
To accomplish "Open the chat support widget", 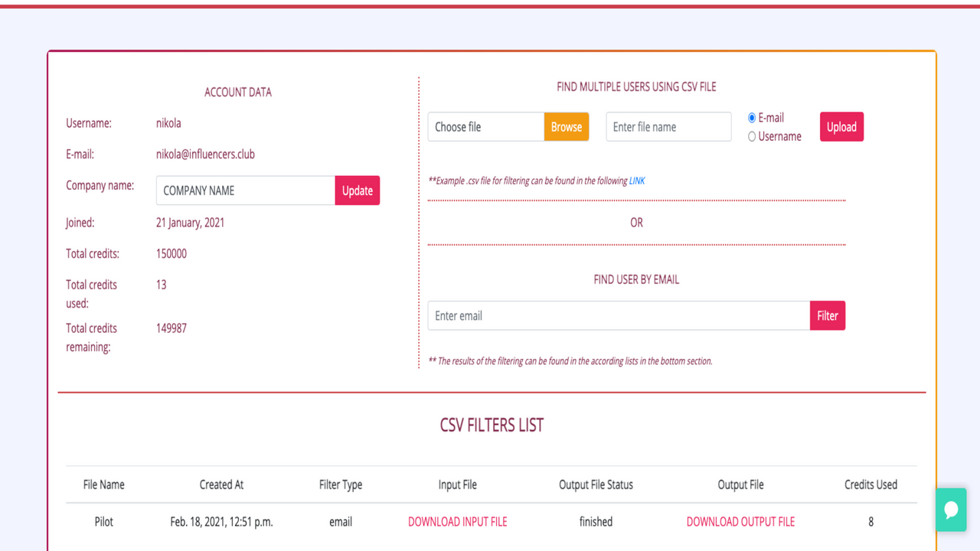I will pos(951,510).
